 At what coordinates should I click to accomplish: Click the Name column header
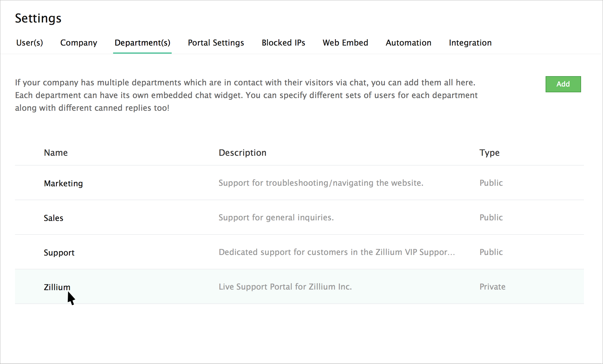[x=56, y=153]
